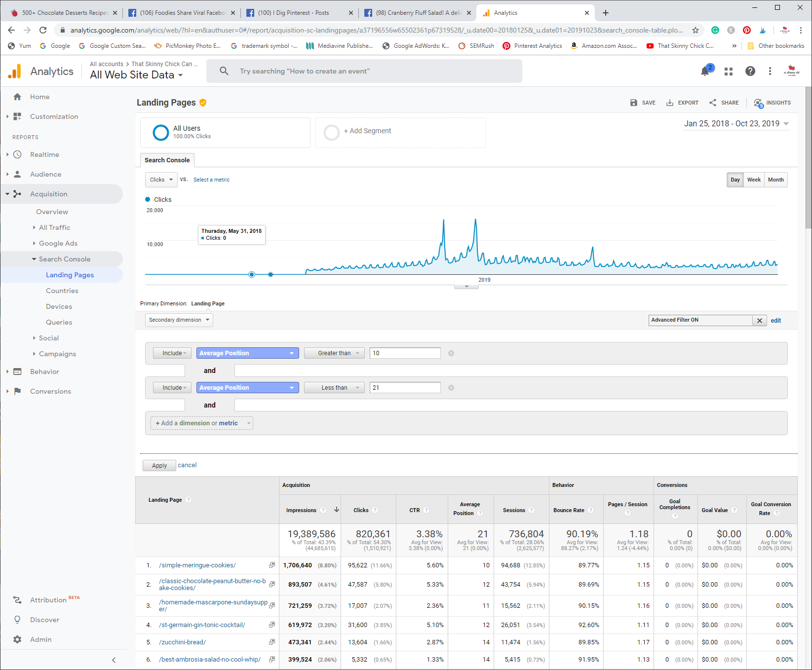The width and height of the screenshot is (812, 670).
Task: Expand the All Traffic section
Action: (34, 227)
